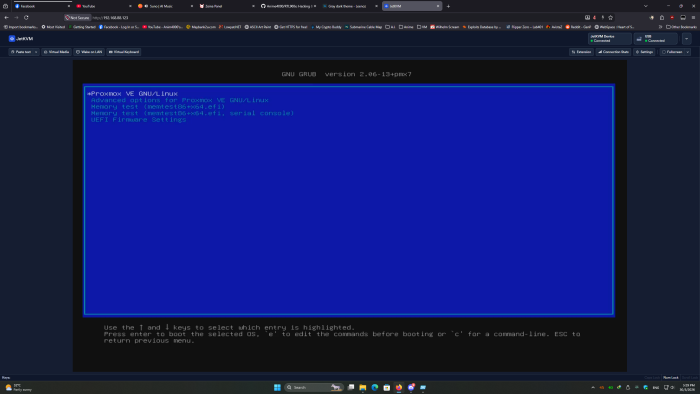Show Connection Stats

[x=613, y=52]
